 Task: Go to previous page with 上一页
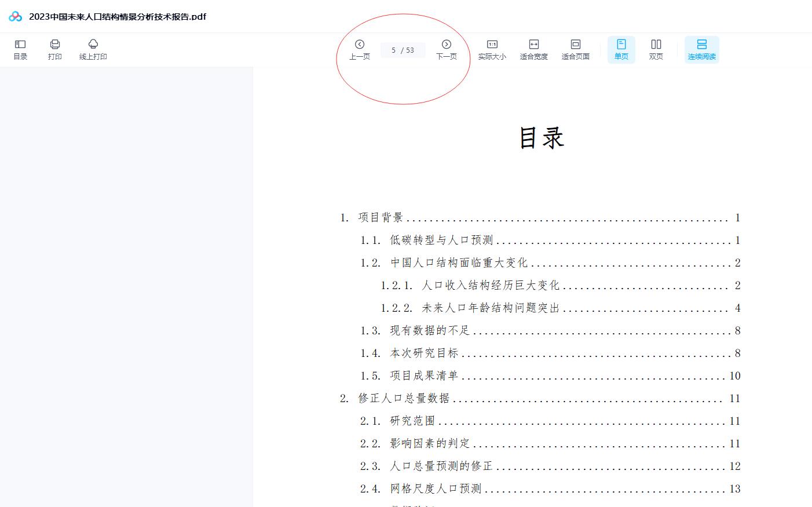point(359,49)
